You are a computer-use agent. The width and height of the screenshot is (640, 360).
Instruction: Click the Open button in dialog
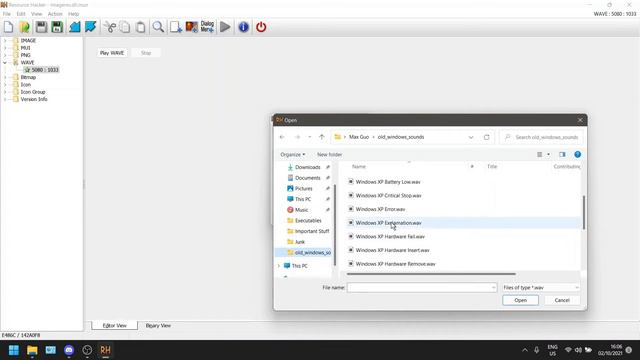pyautogui.click(x=520, y=300)
